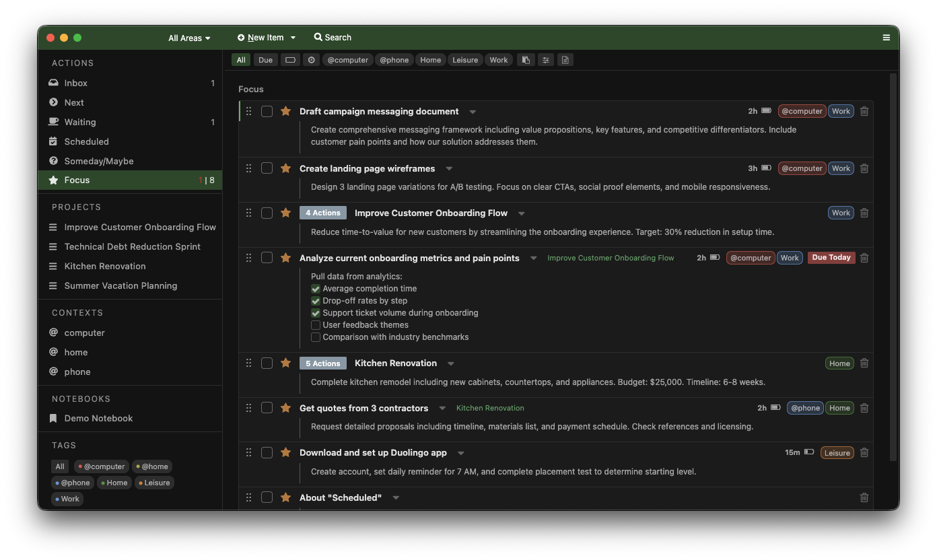This screenshot has height=560, width=937.
Task: Click the "Improve Customer Onboarding Flow" project link
Action: (x=610, y=257)
